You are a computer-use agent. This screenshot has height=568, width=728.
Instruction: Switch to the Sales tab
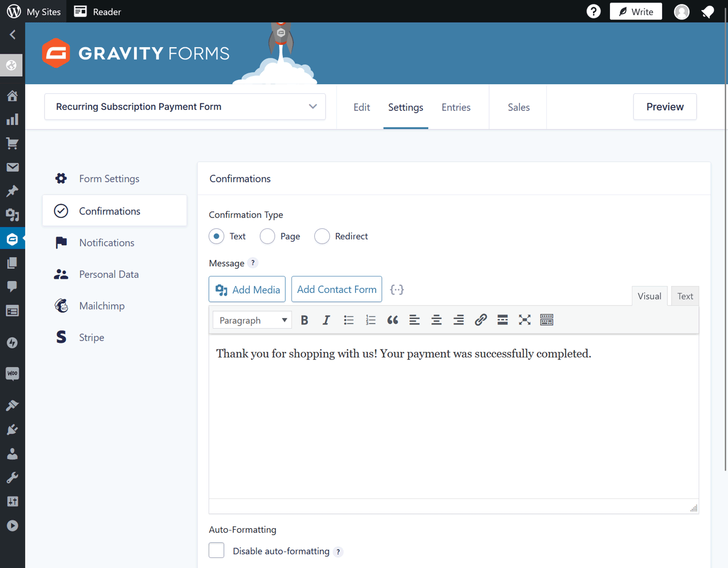(x=519, y=107)
